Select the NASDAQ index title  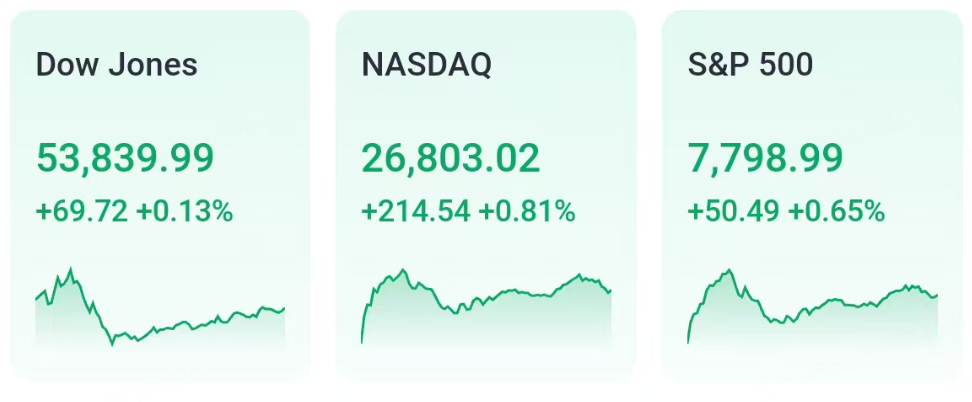(x=426, y=65)
